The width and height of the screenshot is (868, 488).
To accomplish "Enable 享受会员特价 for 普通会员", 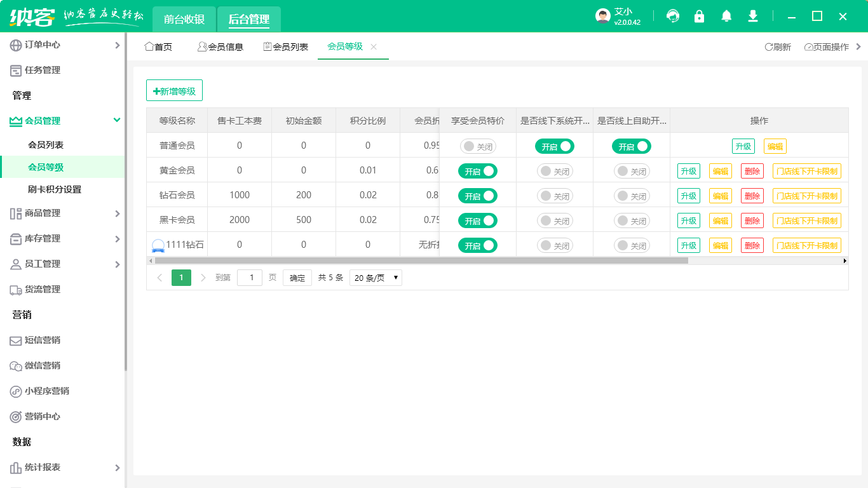I will [478, 147].
